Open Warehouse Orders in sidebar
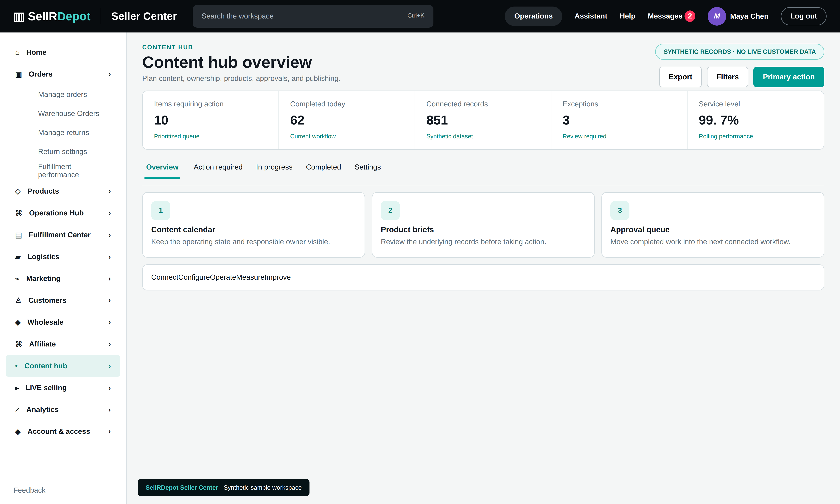Screen dimensions: 840x504 (x=69, y=113)
